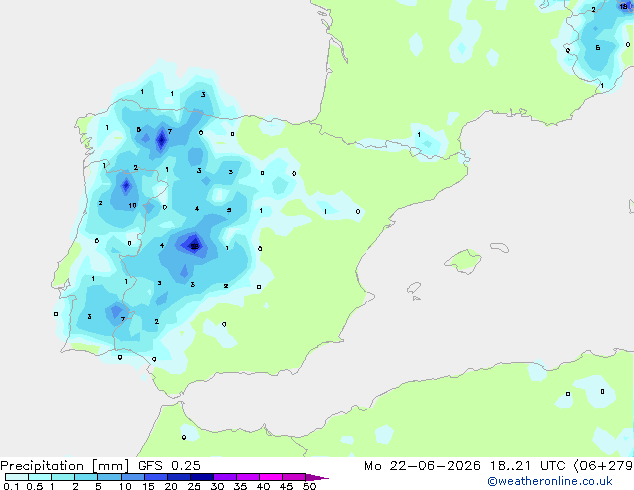Click the '20' legend scale label

coord(171,486)
